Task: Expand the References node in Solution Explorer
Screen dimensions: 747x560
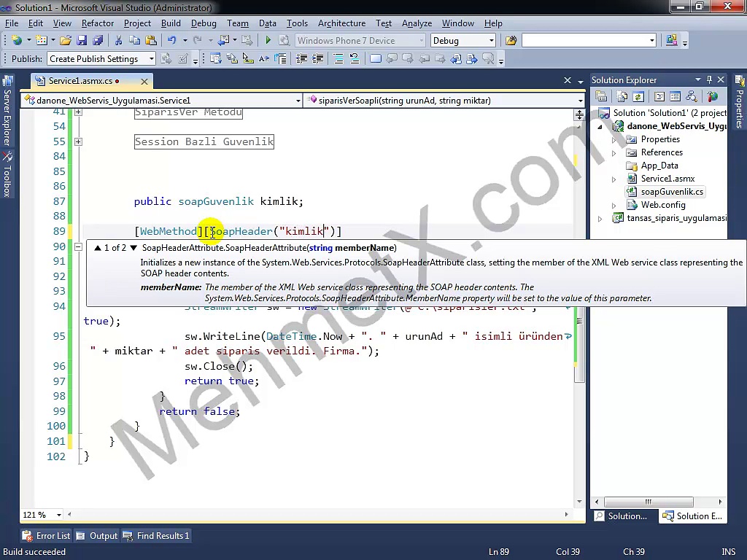Action: 614,153
